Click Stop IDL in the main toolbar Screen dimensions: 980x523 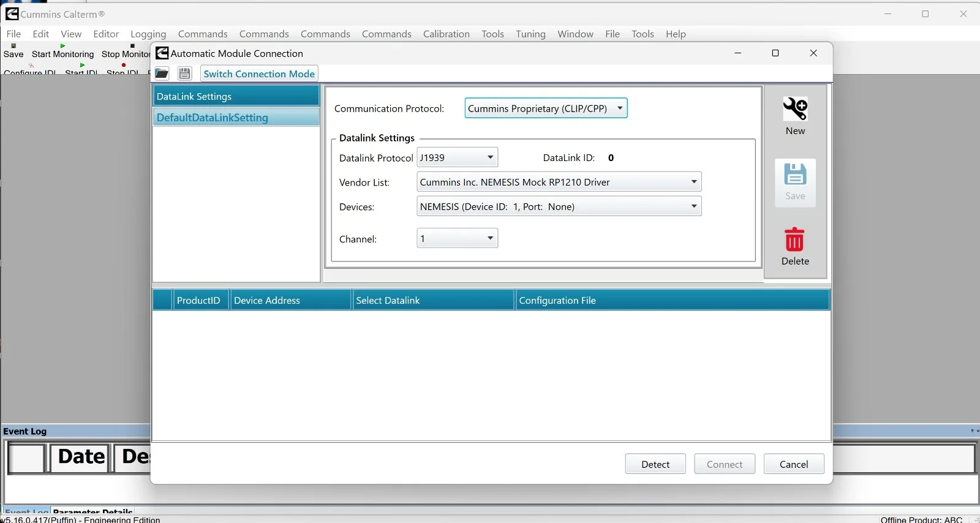[123, 69]
